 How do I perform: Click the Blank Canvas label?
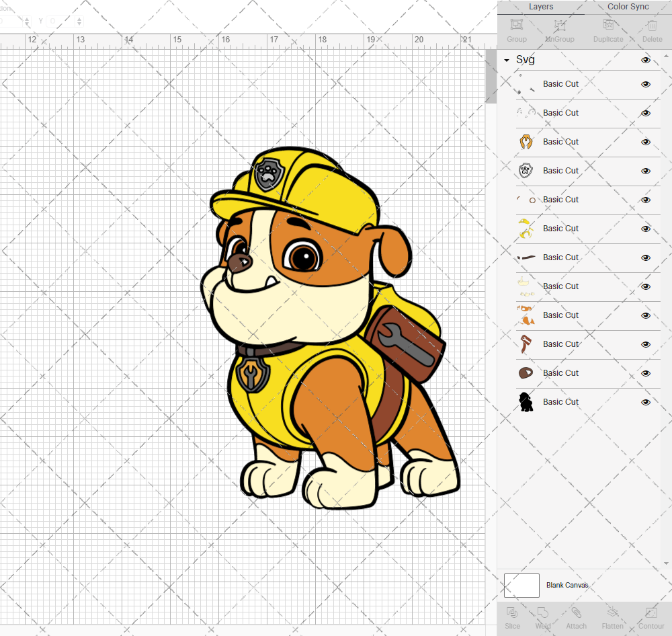pyautogui.click(x=567, y=585)
